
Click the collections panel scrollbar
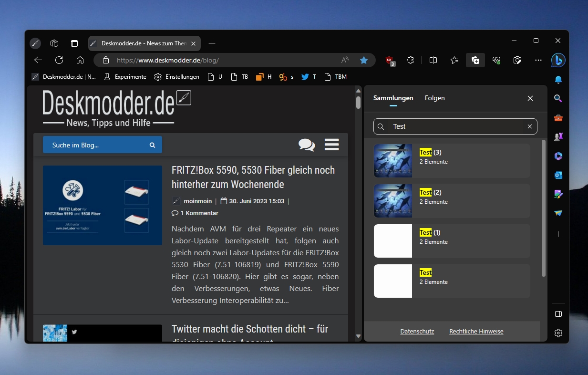click(x=544, y=208)
